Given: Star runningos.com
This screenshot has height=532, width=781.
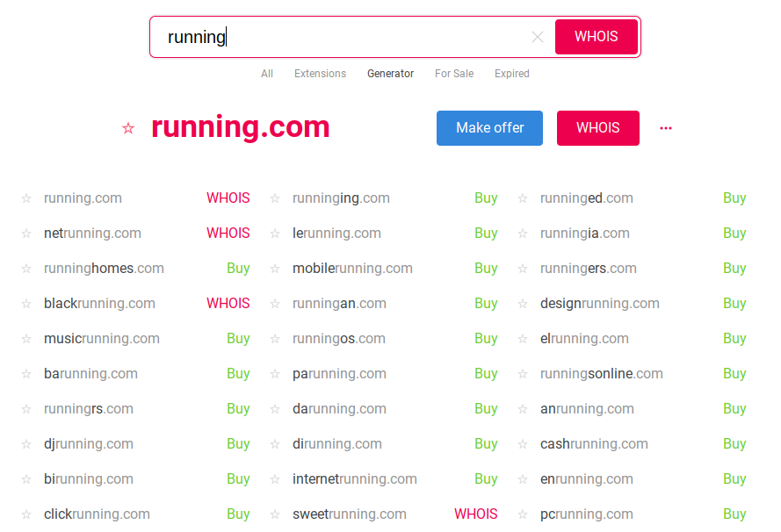Looking at the screenshot, I should (274, 339).
